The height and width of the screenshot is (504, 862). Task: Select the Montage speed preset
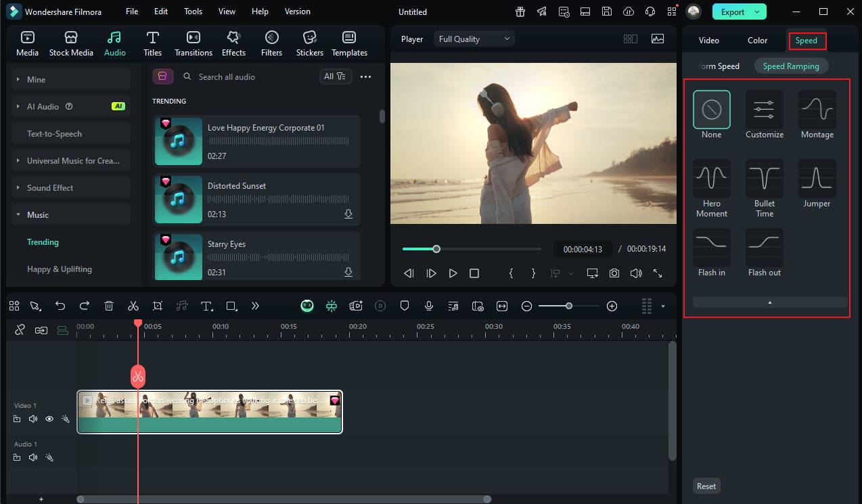point(817,115)
